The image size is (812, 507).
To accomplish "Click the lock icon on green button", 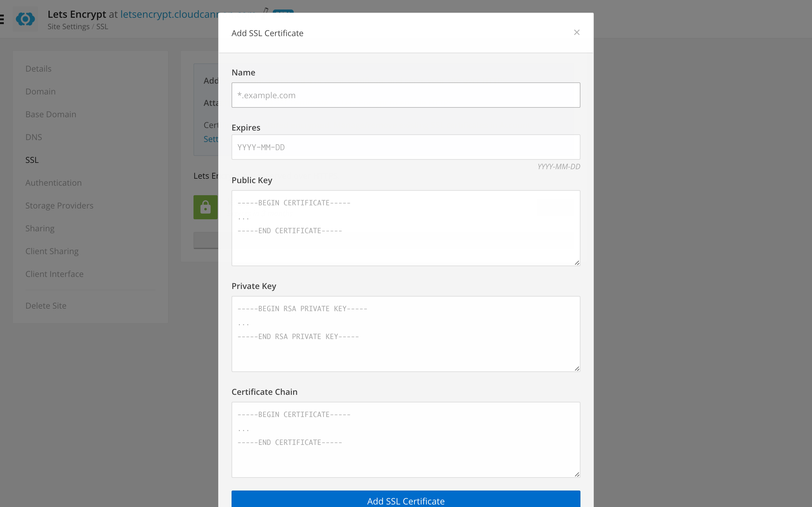I will point(206,207).
